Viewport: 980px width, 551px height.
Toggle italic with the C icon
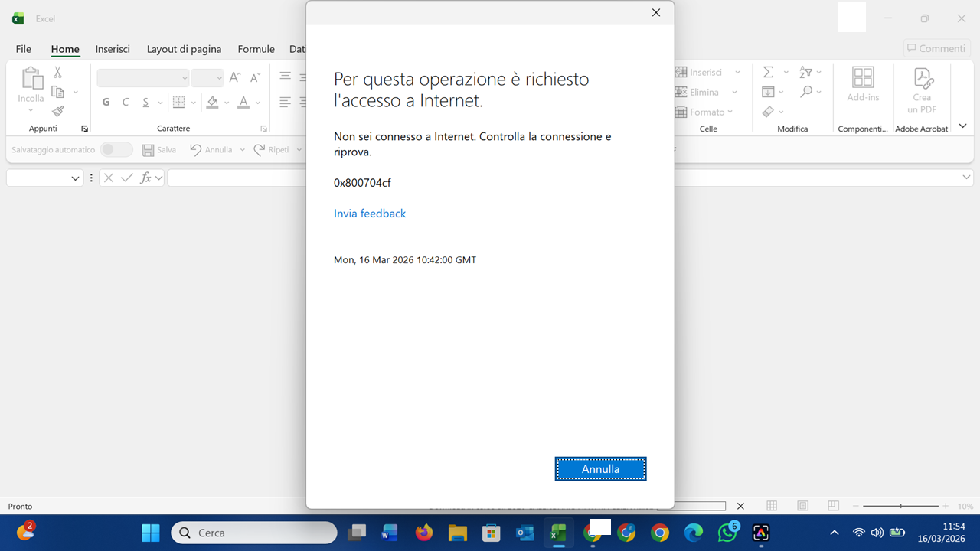click(x=126, y=102)
